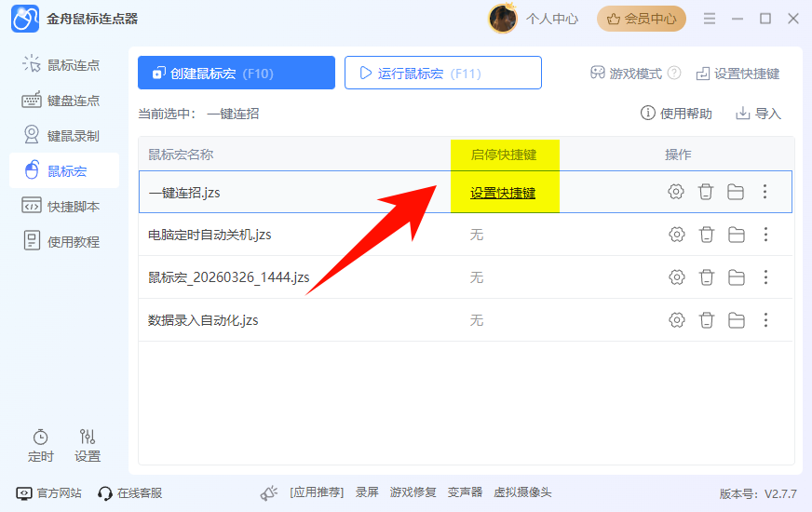This screenshot has height=512, width=812.
Task: Select 鼠标宏 in the sidebar
Action: coord(64,171)
